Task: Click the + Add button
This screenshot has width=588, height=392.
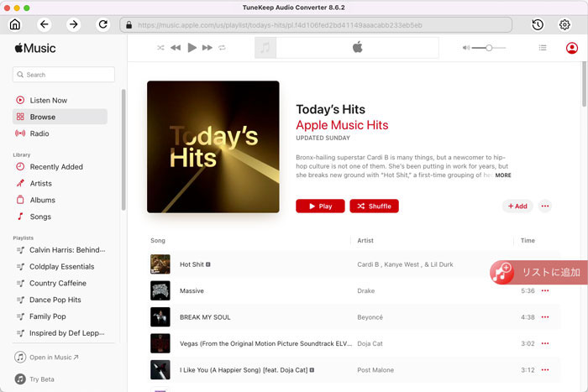Action: (517, 206)
